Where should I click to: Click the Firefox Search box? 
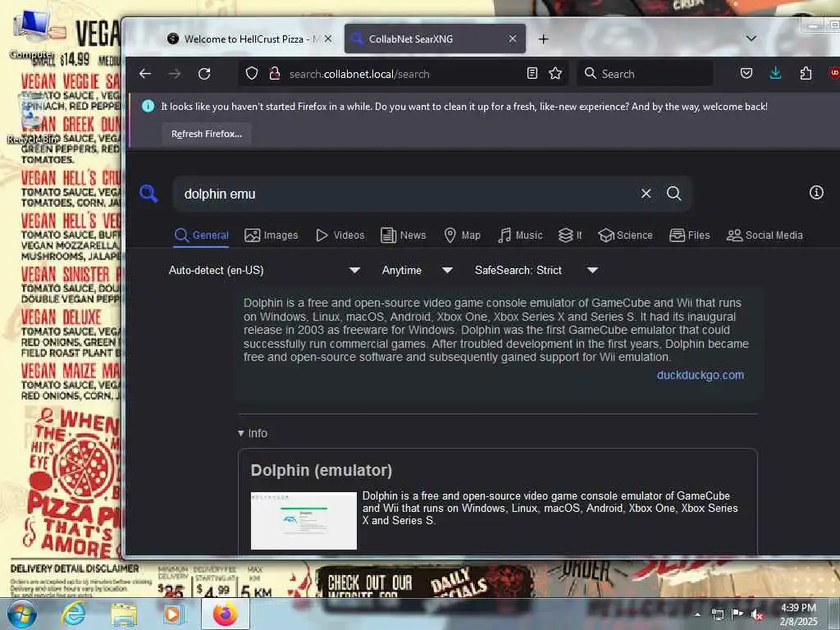pyautogui.click(x=645, y=73)
